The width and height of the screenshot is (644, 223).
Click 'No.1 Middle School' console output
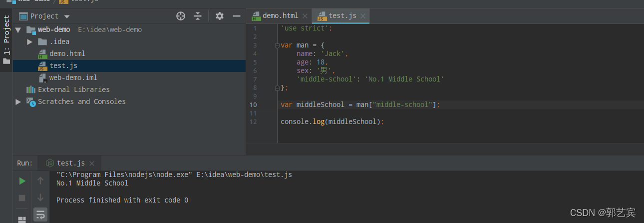[92, 183]
